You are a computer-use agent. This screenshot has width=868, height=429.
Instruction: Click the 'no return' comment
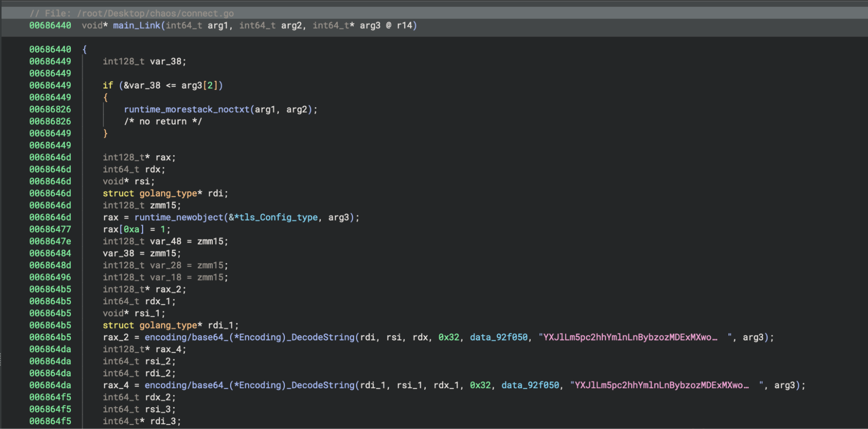click(x=163, y=122)
